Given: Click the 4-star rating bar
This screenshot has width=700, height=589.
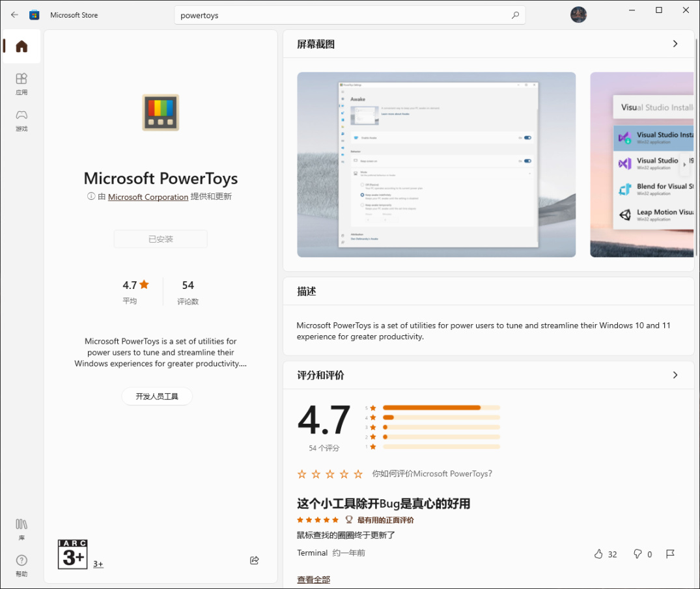Looking at the screenshot, I should pos(441,417).
